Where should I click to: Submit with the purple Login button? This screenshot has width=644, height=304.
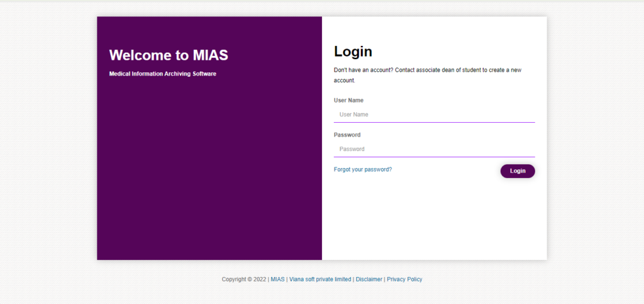tap(518, 171)
